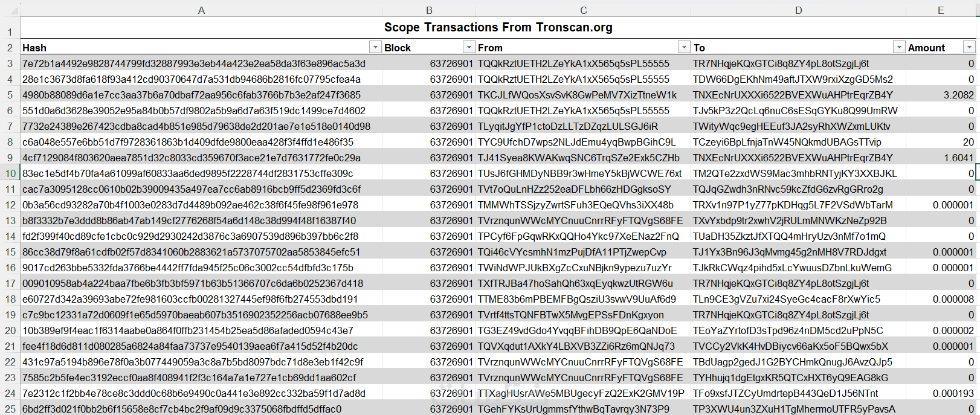
Task: Click the Select All corner box
Action: tap(10, 10)
